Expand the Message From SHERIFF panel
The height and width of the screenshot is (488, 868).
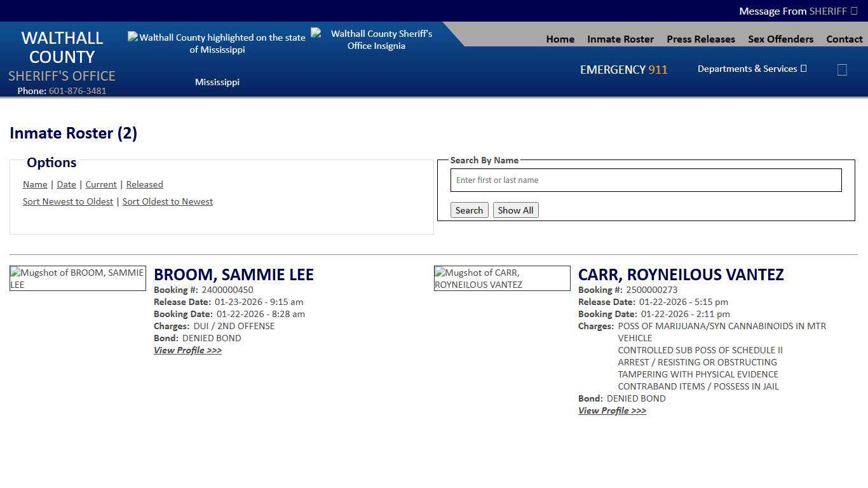point(797,11)
